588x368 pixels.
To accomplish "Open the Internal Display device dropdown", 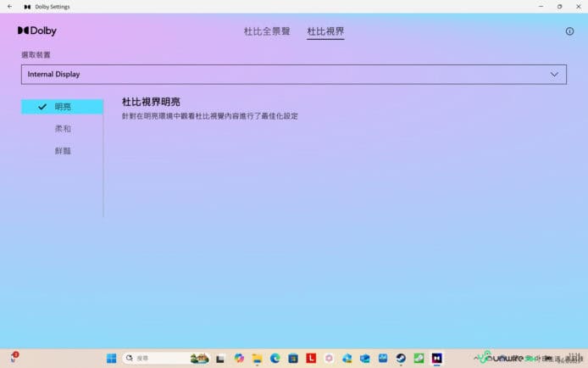I will pyautogui.click(x=294, y=75).
